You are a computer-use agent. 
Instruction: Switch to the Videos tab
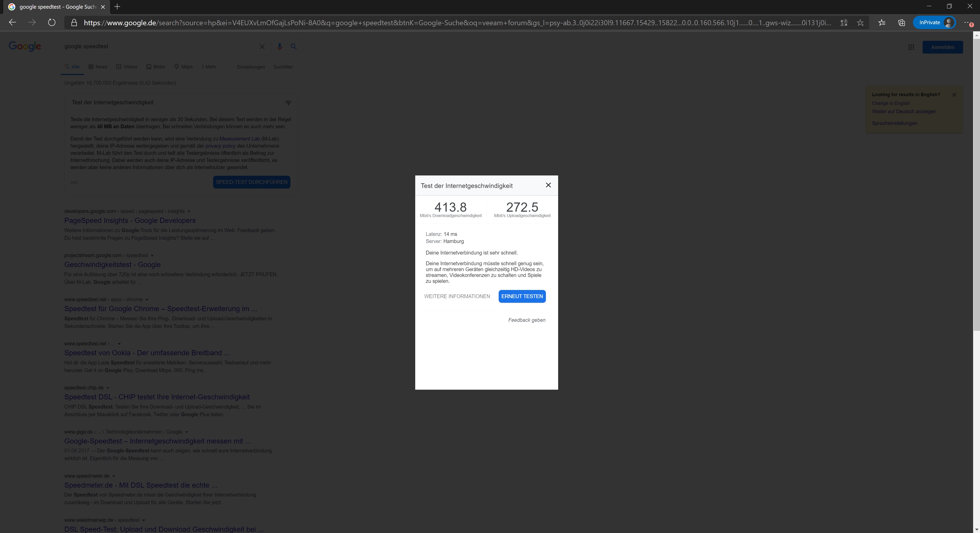[127, 67]
